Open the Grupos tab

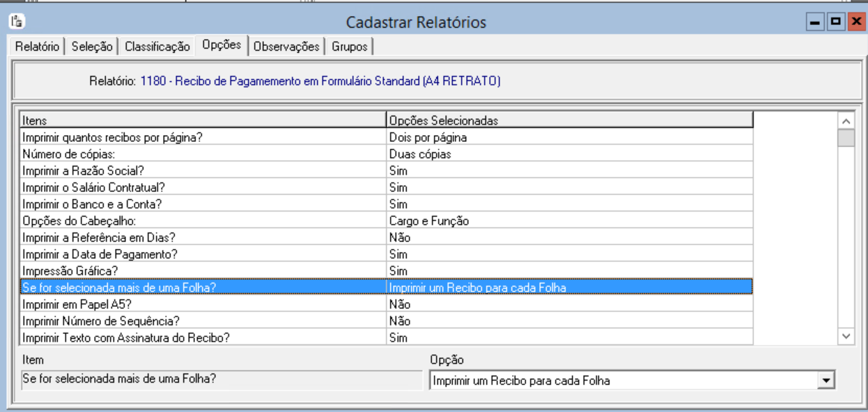(350, 47)
